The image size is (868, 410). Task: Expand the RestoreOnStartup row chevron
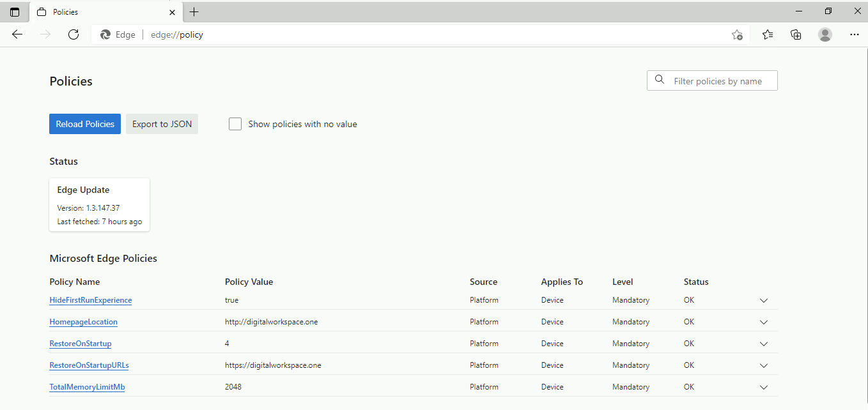[x=763, y=344]
